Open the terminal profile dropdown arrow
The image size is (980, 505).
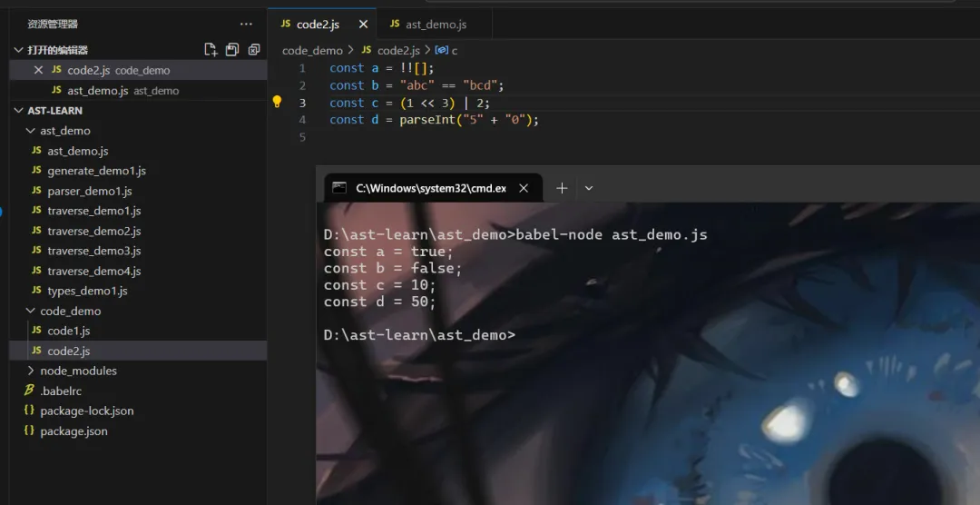point(589,188)
